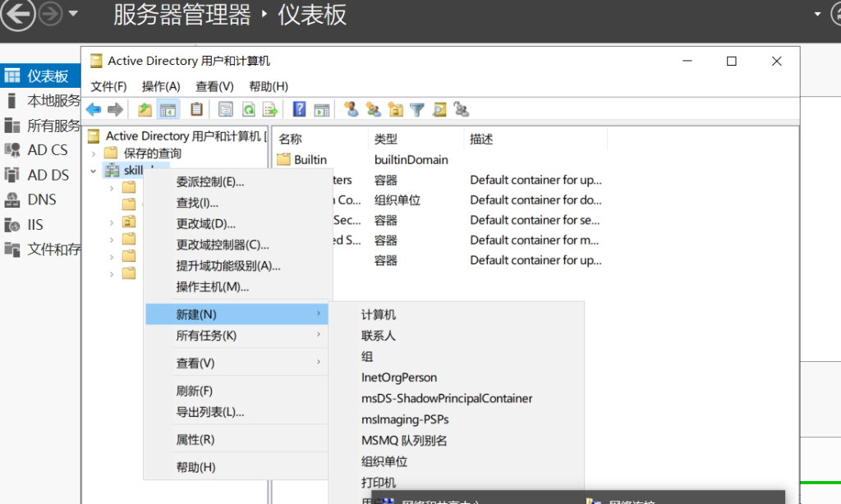The image size is (841, 504).
Task: Open the 操作(A) menu
Action: click(x=161, y=86)
